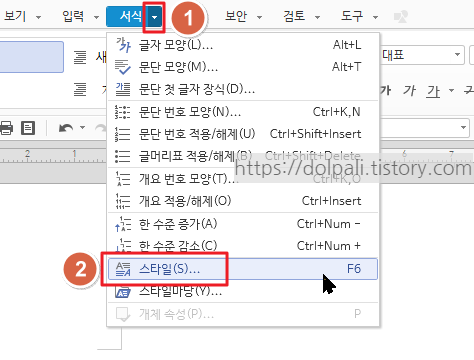Click the numbered list 적용/해제 icon
This screenshot has width=474, height=360.
(123, 134)
